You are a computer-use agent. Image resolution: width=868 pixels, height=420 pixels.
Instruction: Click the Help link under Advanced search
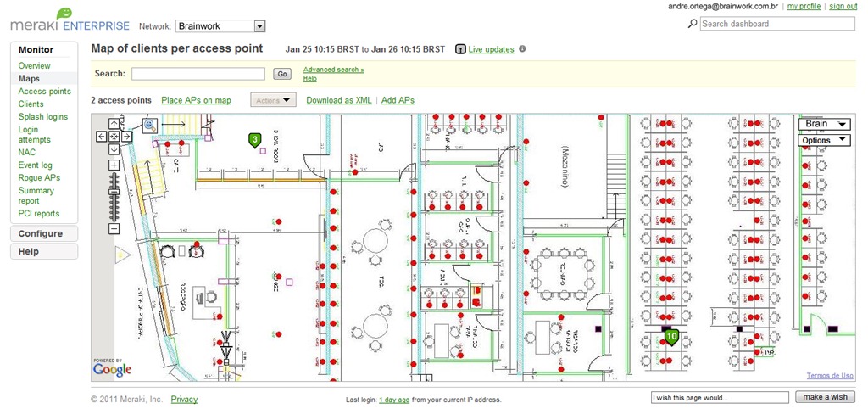point(310,79)
